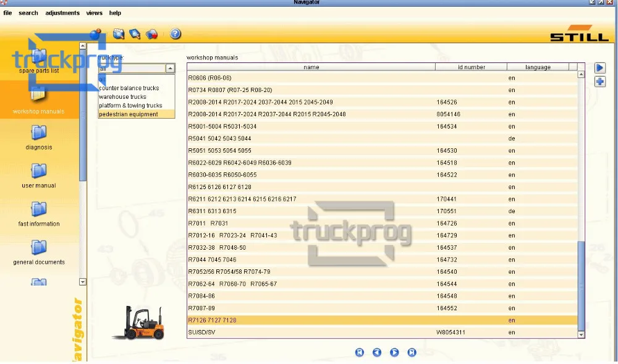Screen dimensions: 618x364
Task: Click the blue tag magnifier search icon
Action: click(x=135, y=34)
